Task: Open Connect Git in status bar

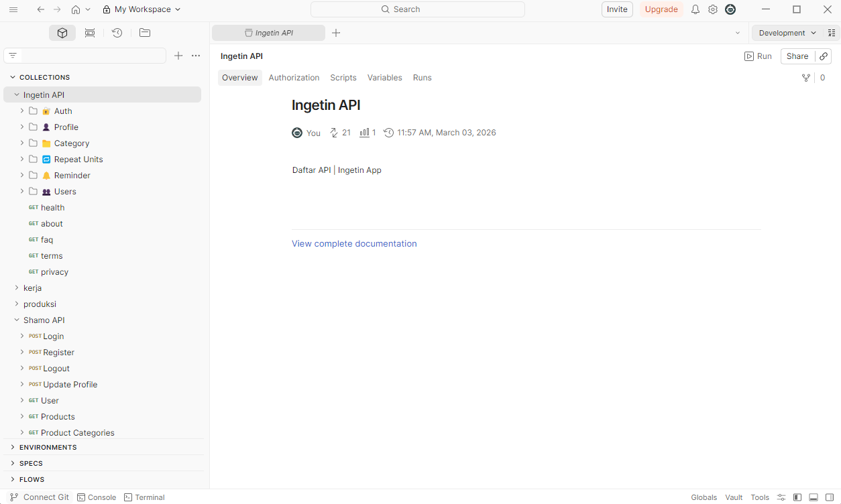Action: (39, 497)
